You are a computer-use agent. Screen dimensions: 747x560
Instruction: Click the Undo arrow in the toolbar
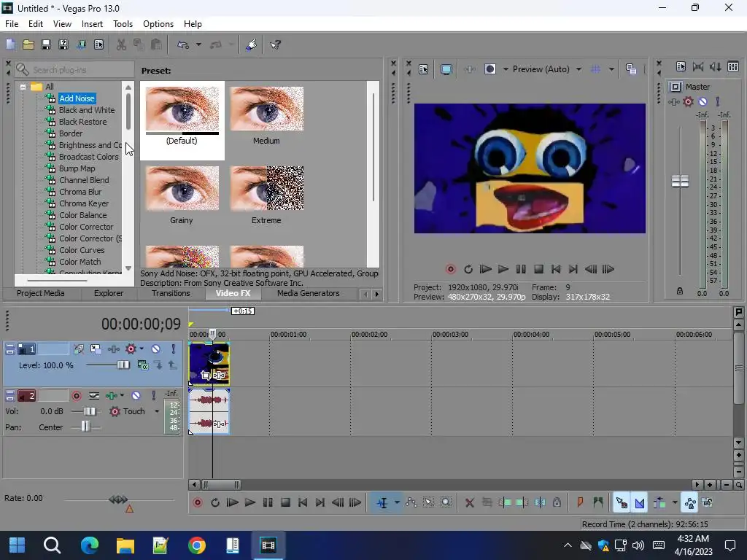[x=183, y=44]
